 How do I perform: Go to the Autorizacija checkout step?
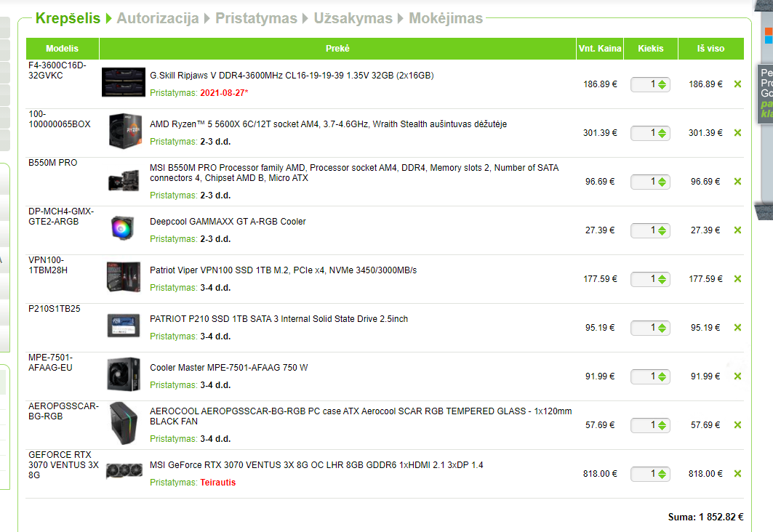158,18
